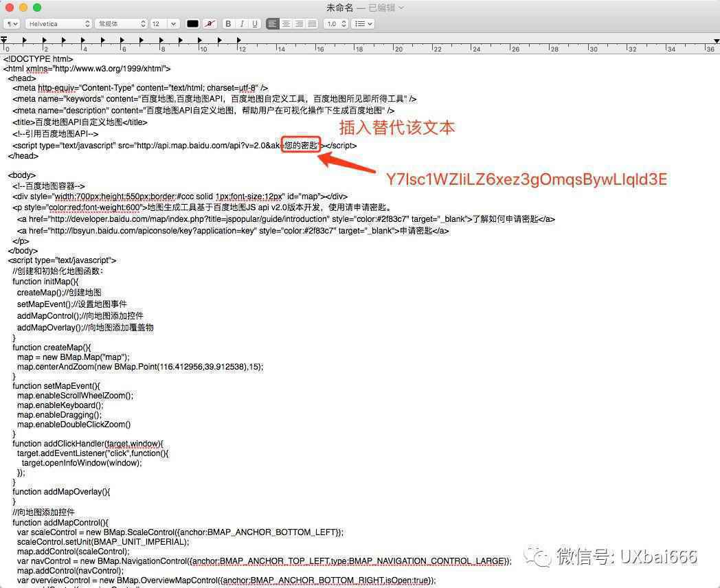Open the list bullets and numbering dropdown
Screen dimensions: 720x588
pos(363,23)
